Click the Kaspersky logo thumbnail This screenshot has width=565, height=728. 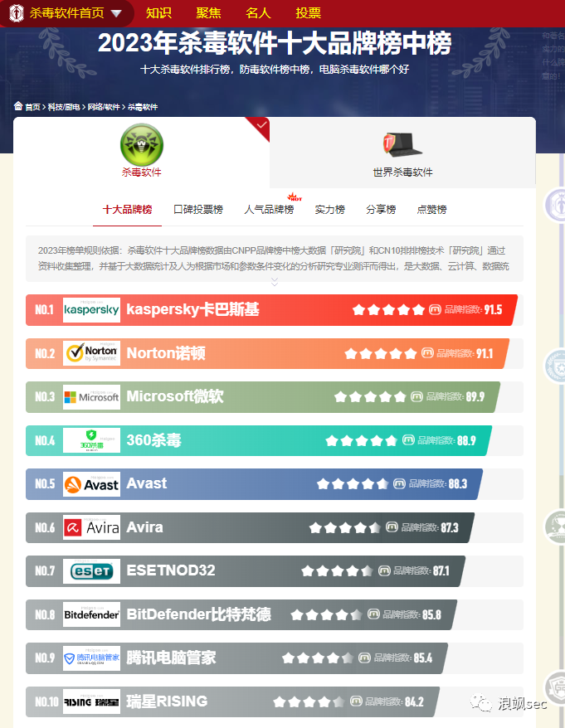pos(91,309)
